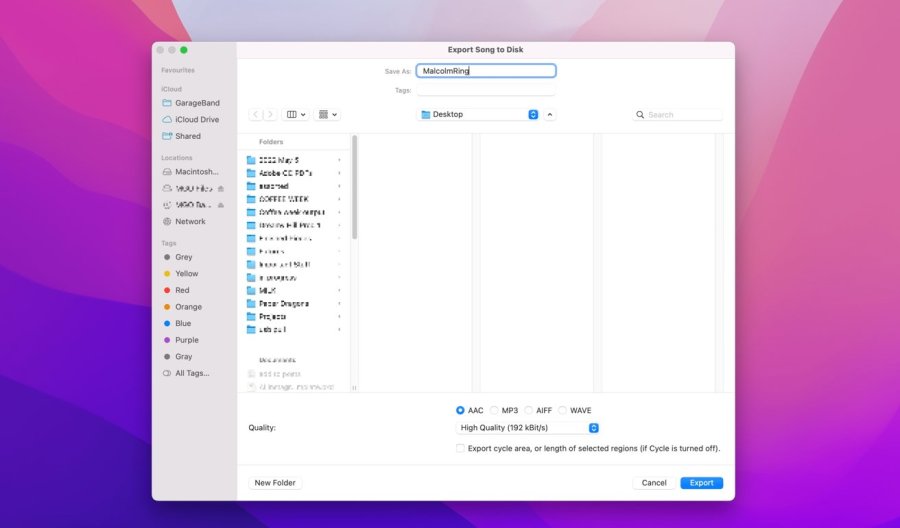Choose the Purple tag in sidebar
Screen dimensions: 900x528
[x=181, y=340]
